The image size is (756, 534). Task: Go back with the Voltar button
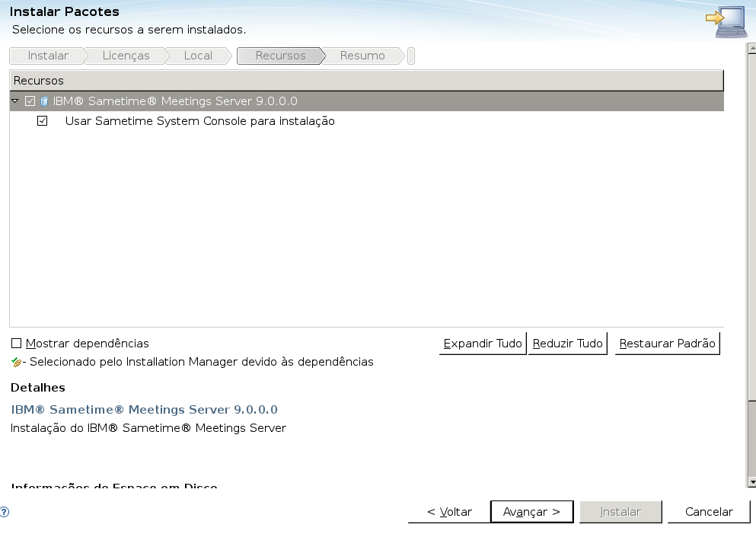pyautogui.click(x=449, y=512)
